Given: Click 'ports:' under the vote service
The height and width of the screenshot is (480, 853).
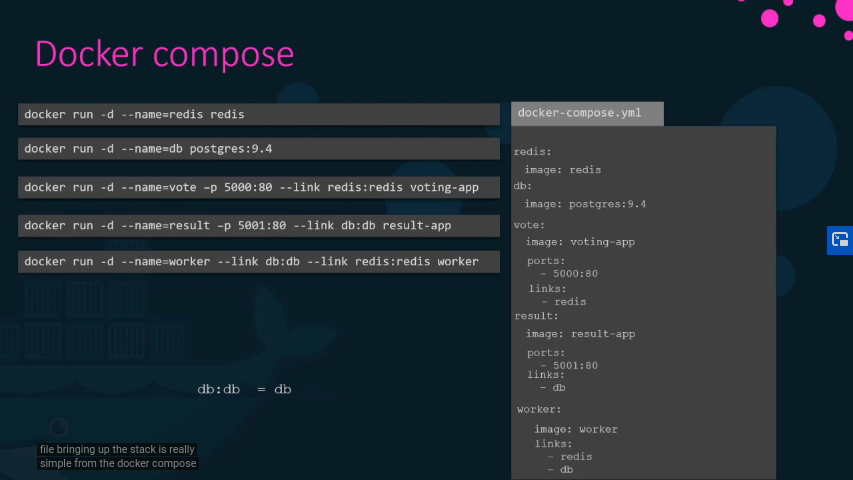Looking at the screenshot, I should click(x=546, y=261).
